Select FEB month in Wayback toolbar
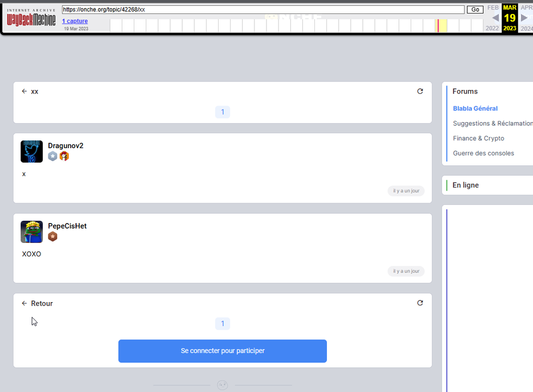 point(493,7)
